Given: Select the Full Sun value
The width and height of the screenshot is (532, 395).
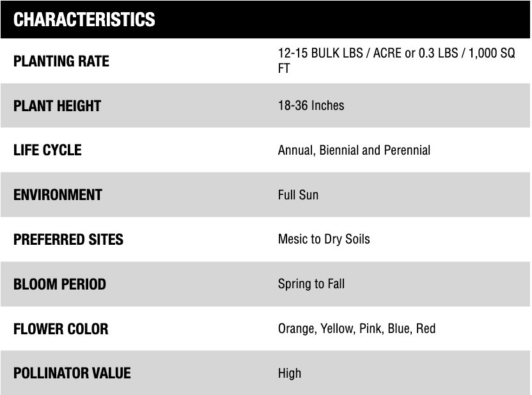Looking at the screenshot, I should click(298, 195).
